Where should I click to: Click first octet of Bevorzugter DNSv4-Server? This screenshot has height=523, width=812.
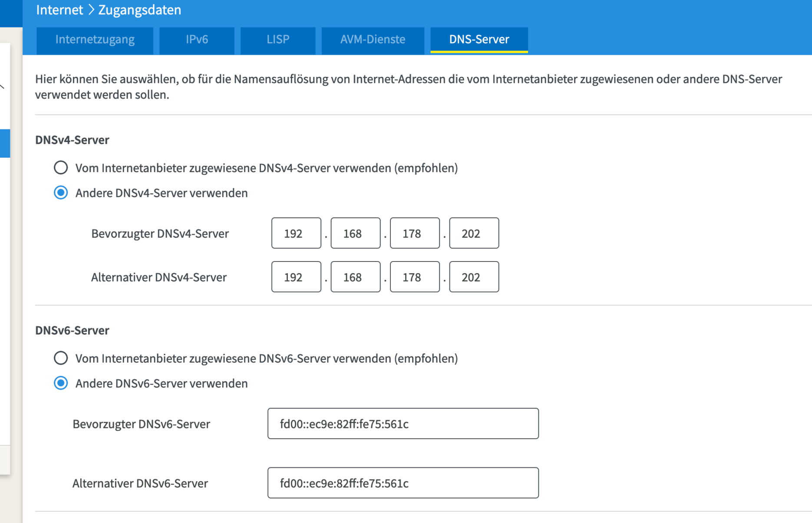[x=296, y=233]
